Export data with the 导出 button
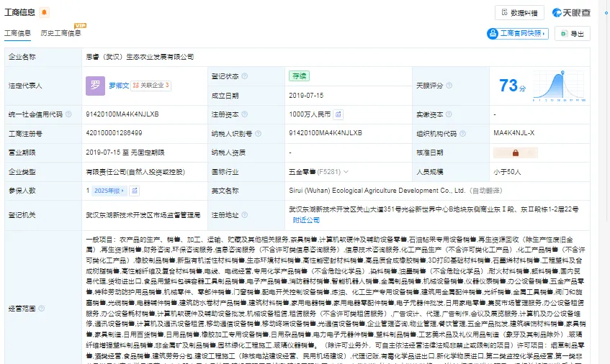 573,34
